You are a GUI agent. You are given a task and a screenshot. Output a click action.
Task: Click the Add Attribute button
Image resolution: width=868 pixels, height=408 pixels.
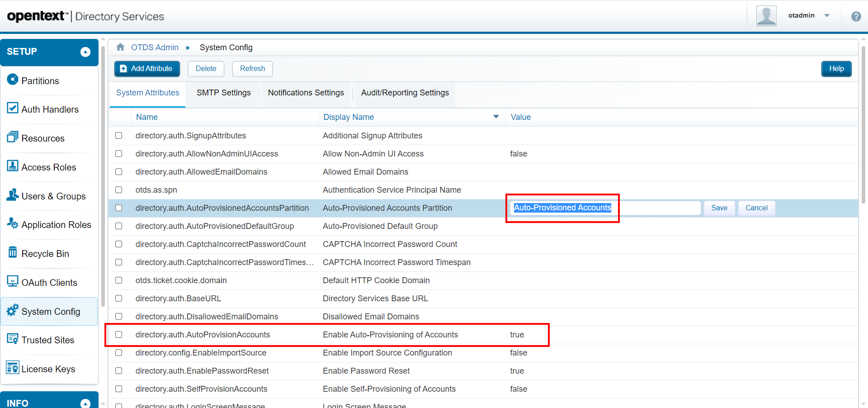click(x=147, y=69)
